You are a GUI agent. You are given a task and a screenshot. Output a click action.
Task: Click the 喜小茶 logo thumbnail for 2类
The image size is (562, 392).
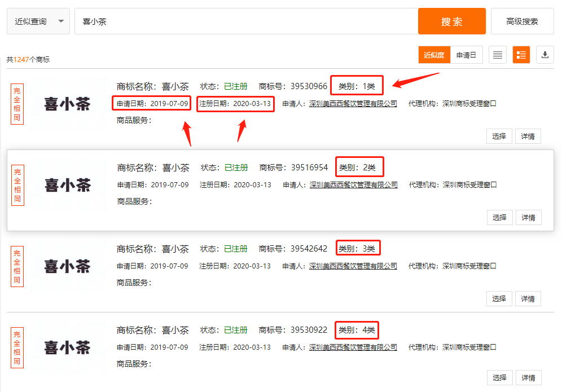pyautogui.click(x=68, y=185)
